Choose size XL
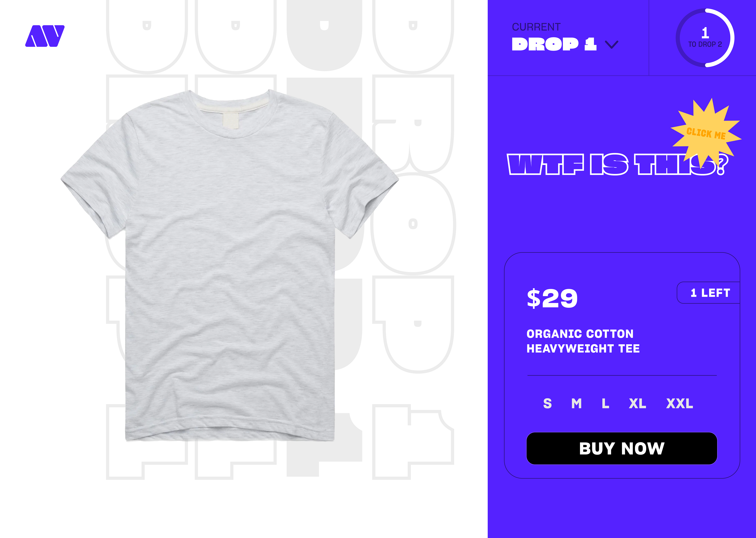Image resolution: width=756 pixels, height=538 pixels. [637, 403]
